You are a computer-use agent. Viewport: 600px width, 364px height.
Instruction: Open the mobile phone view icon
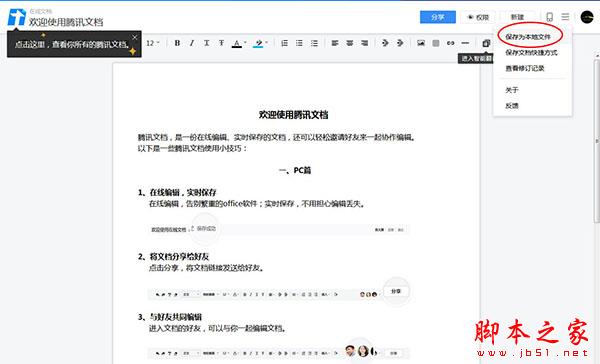[549, 17]
